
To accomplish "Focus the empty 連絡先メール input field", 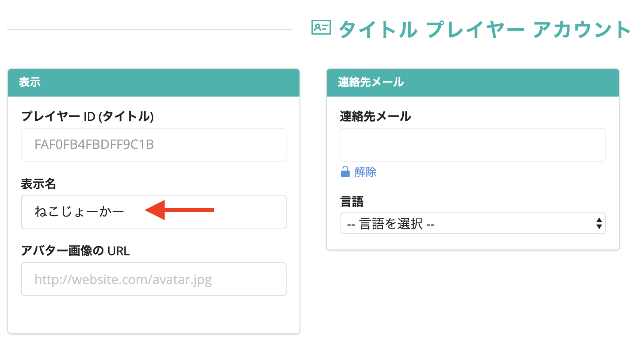I will coord(473,145).
